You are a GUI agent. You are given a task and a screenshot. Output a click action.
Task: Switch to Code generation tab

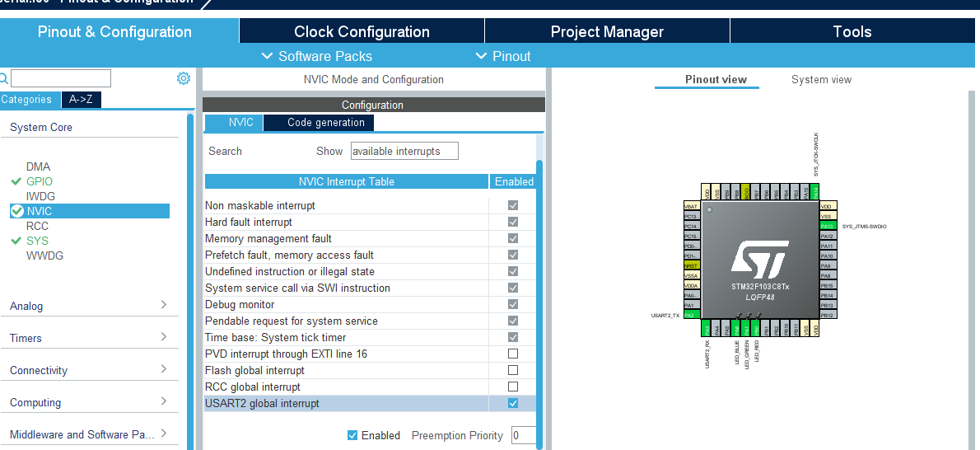320,123
